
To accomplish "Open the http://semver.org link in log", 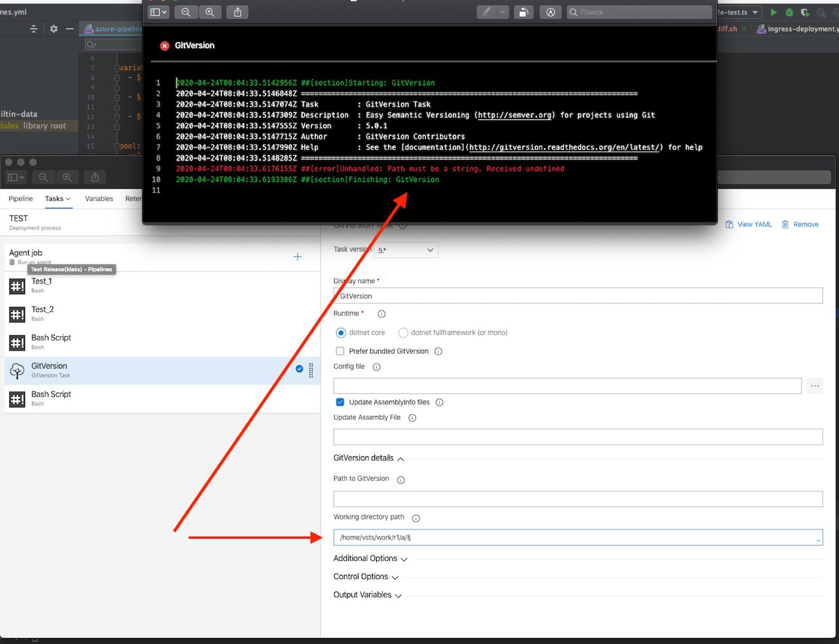I will [x=515, y=115].
